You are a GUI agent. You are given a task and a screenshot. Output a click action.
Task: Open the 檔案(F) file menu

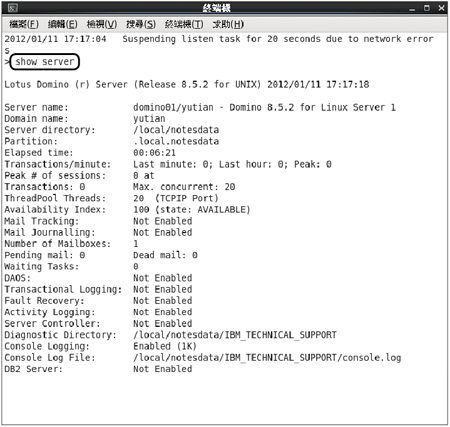click(x=24, y=24)
